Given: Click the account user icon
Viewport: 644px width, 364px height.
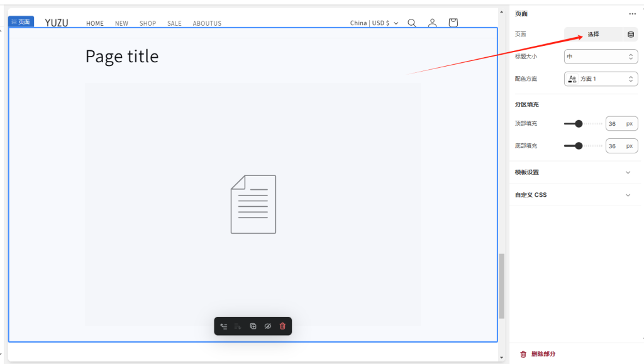Looking at the screenshot, I should pyautogui.click(x=432, y=23).
